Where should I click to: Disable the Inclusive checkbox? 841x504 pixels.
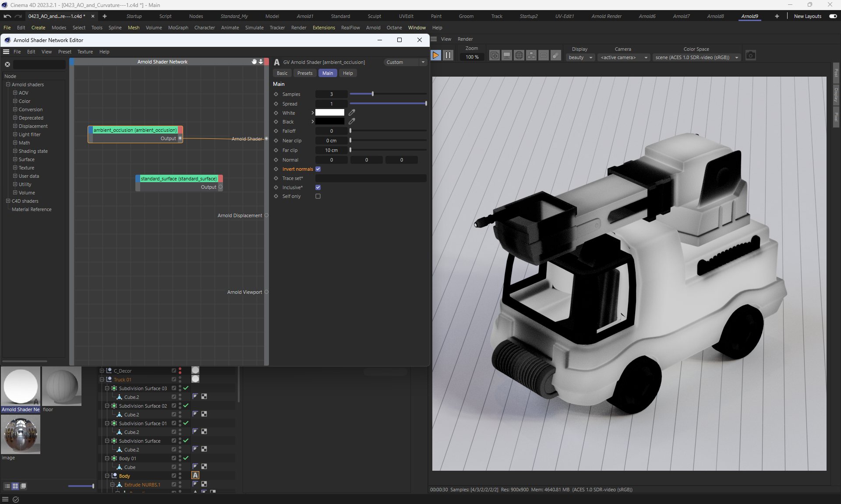pyautogui.click(x=318, y=187)
